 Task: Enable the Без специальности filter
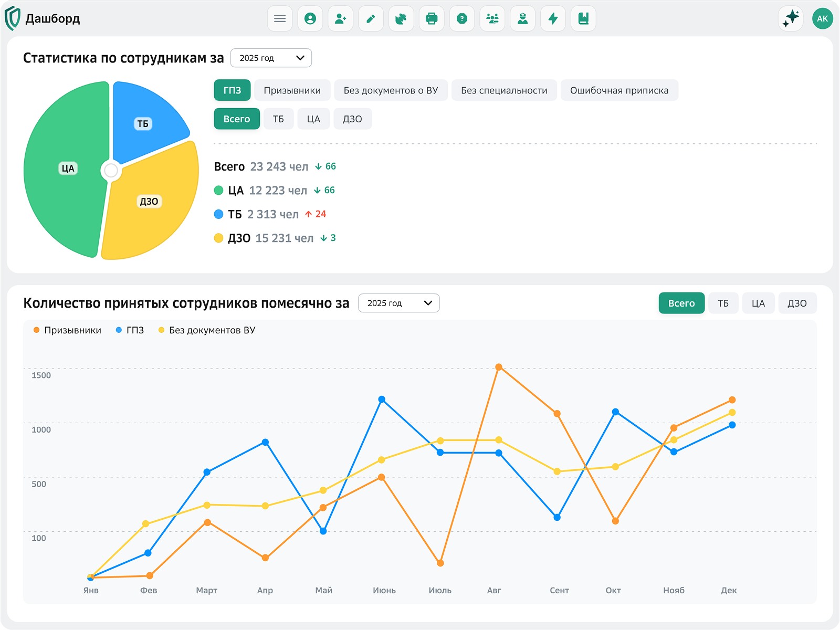coord(504,90)
